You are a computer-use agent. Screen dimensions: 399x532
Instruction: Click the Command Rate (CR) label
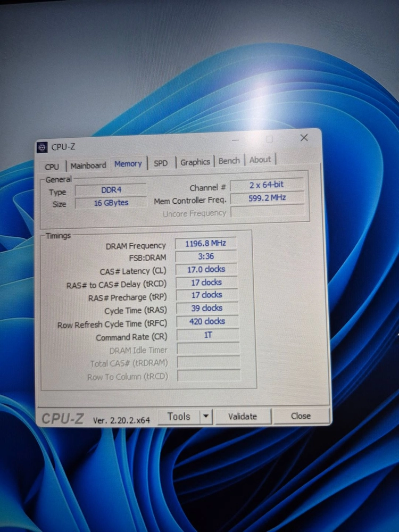click(131, 338)
